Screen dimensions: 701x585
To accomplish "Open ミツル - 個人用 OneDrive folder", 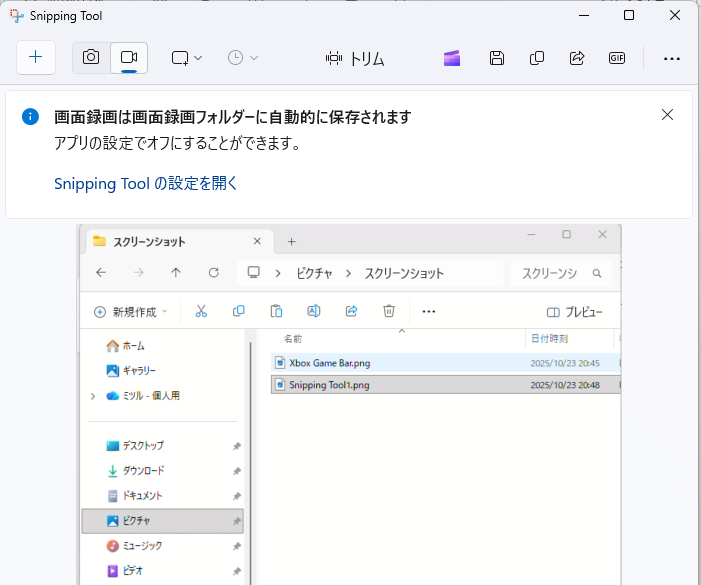I will pyautogui.click(x=143, y=396).
